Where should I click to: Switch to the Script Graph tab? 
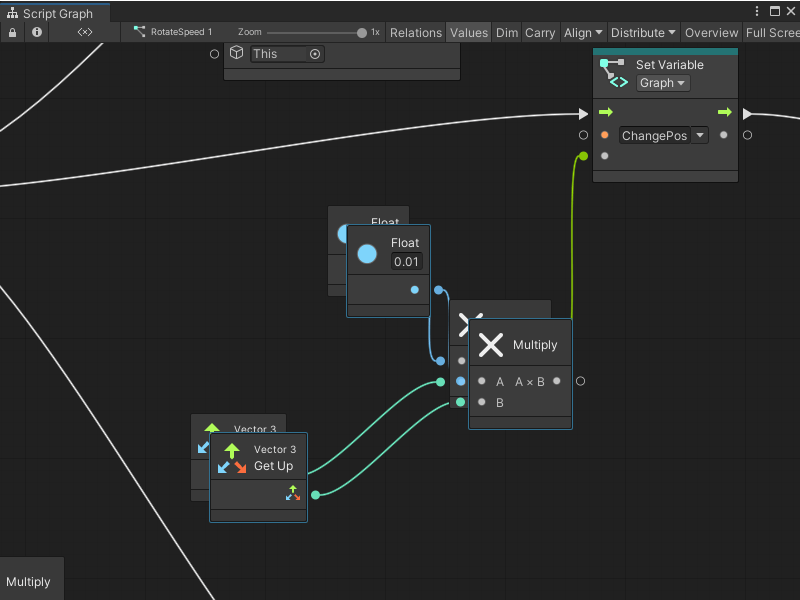coord(55,14)
